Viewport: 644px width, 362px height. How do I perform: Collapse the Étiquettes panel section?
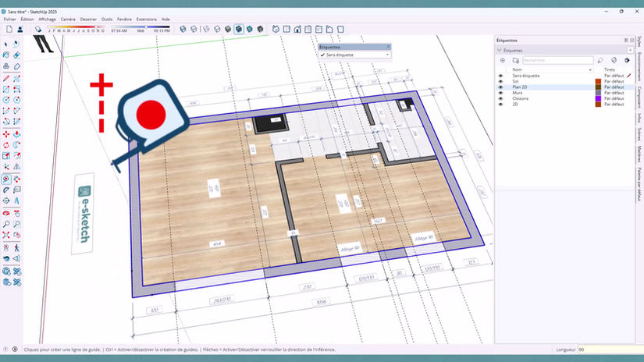500,51
